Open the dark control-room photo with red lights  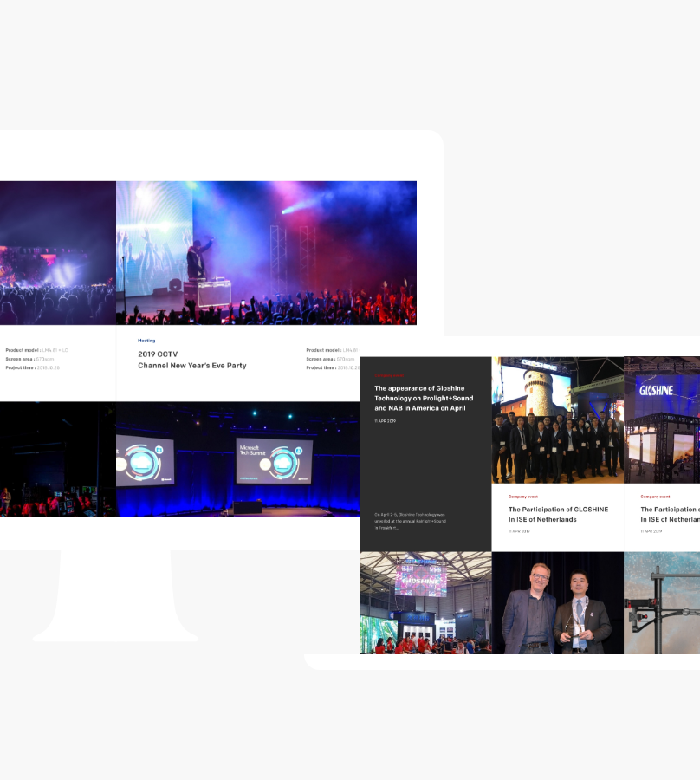point(58,459)
